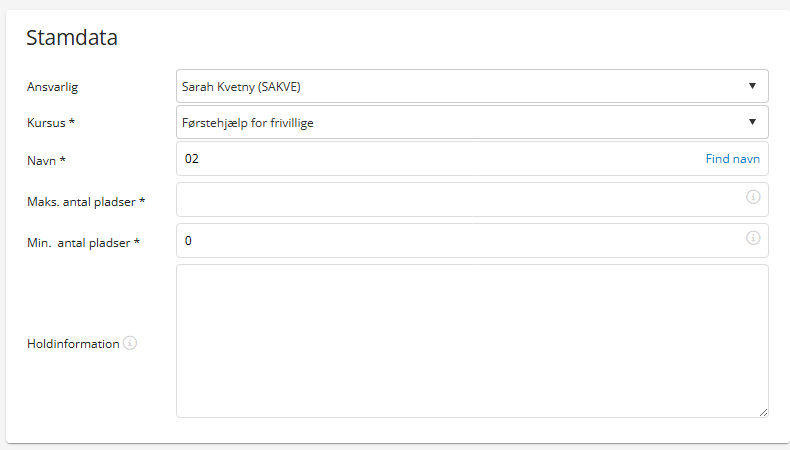Click the Maks. antal pladser * label
Screen dimensions: 790x450
(x=86, y=202)
